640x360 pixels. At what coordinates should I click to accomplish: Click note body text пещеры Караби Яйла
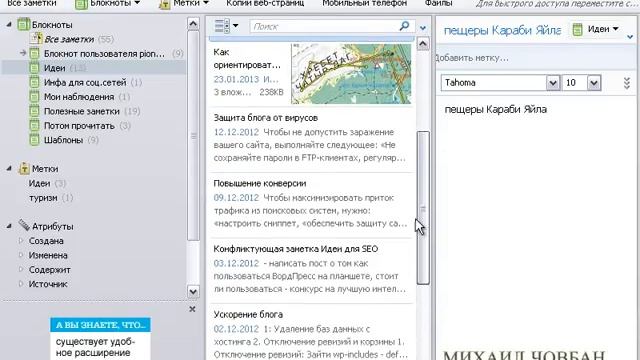pyautogui.click(x=496, y=109)
